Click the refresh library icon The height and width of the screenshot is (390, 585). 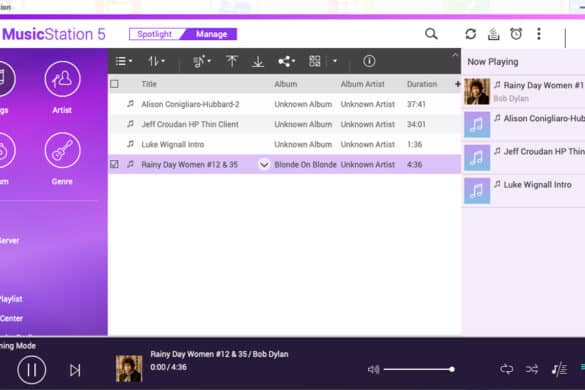coord(470,34)
